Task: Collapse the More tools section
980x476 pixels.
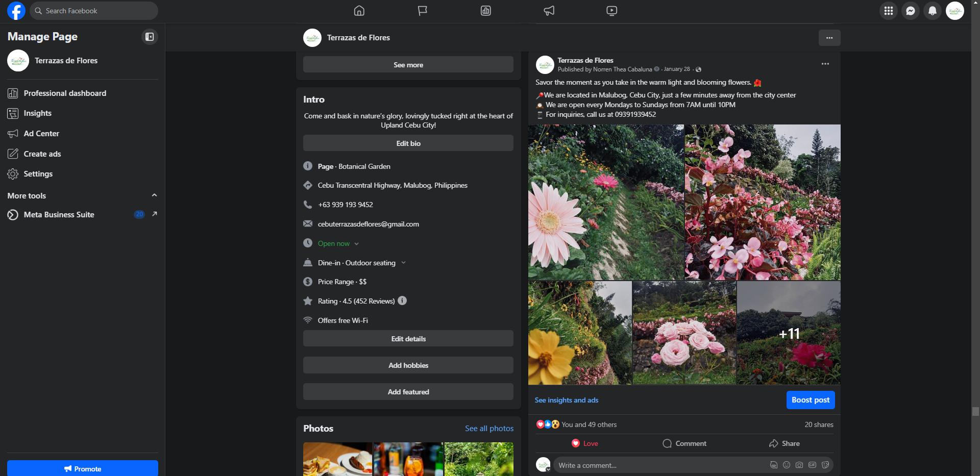Action: pyautogui.click(x=154, y=195)
